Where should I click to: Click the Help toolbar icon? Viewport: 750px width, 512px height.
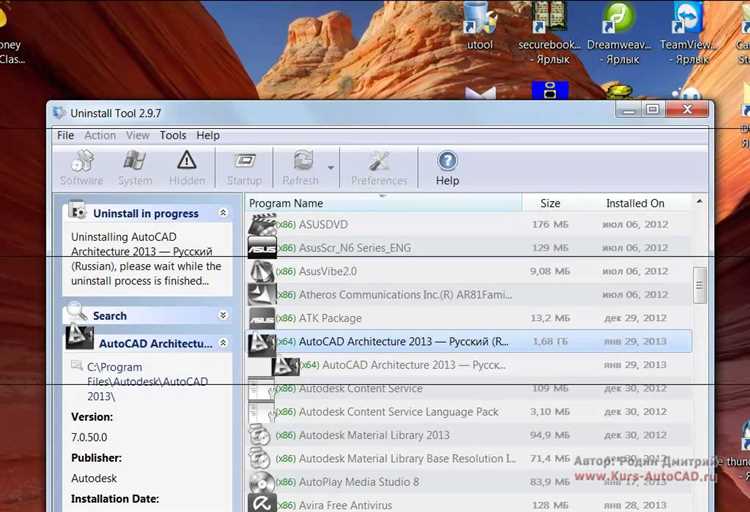(x=447, y=167)
